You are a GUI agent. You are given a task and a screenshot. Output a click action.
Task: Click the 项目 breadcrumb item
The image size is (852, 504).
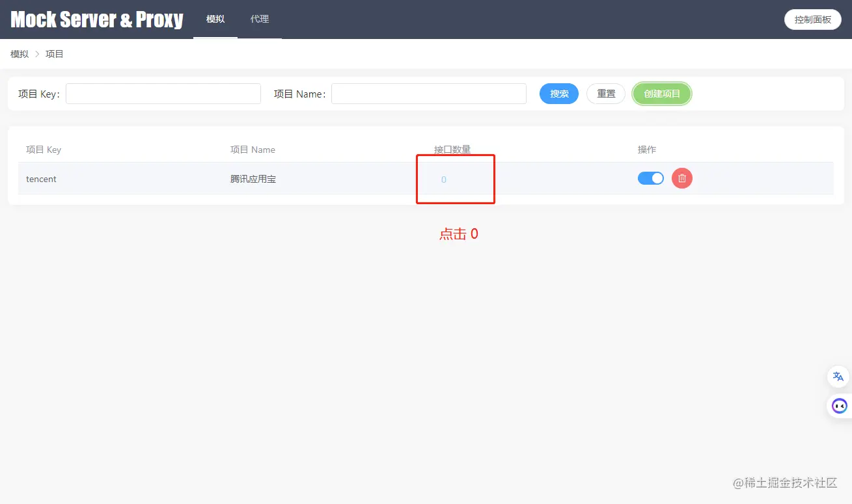(55, 54)
